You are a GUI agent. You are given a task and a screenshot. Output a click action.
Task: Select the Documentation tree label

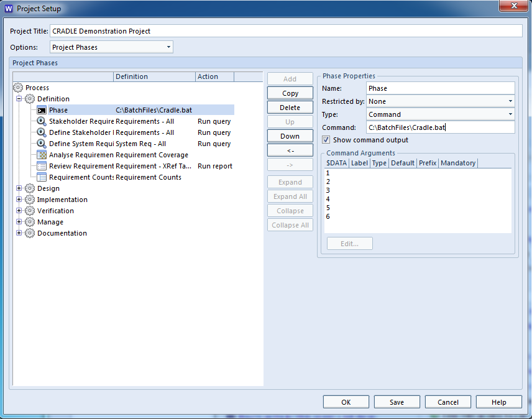[62, 233]
